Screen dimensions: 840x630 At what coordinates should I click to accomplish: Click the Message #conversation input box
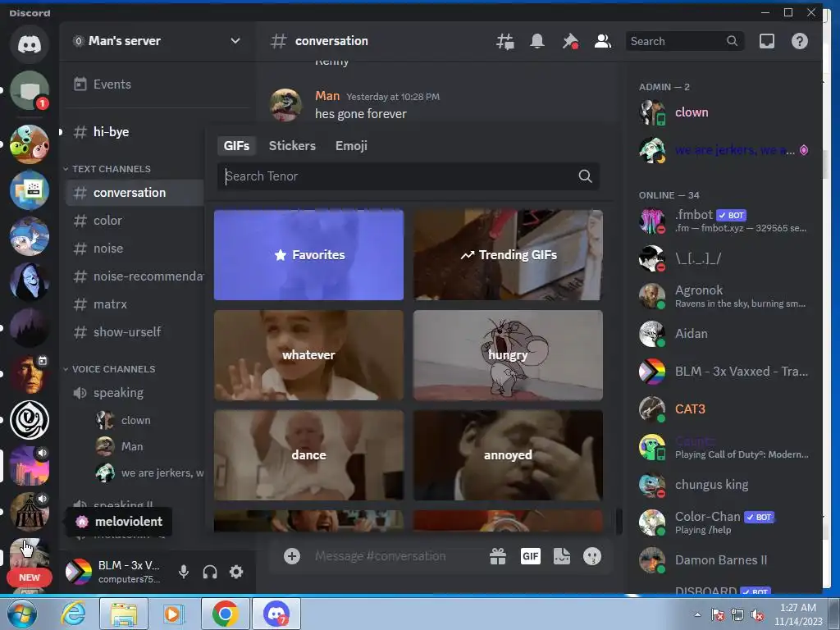(x=395, y=556)
